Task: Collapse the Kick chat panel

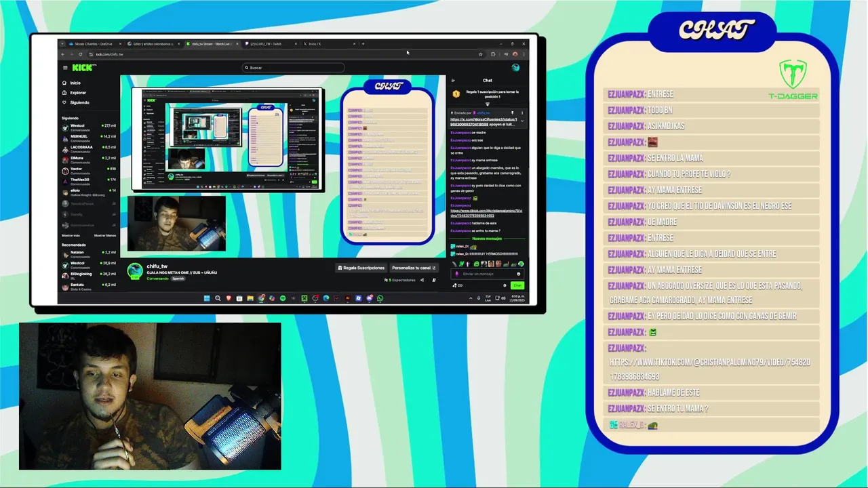Action: tap(453, 81)
